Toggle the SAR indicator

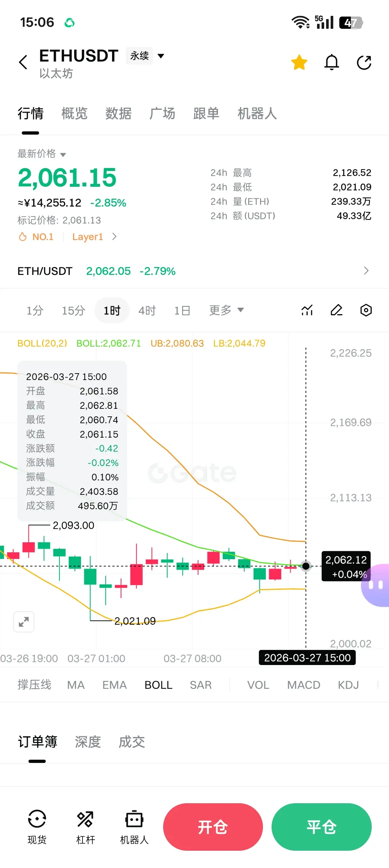tap(201, 685)
